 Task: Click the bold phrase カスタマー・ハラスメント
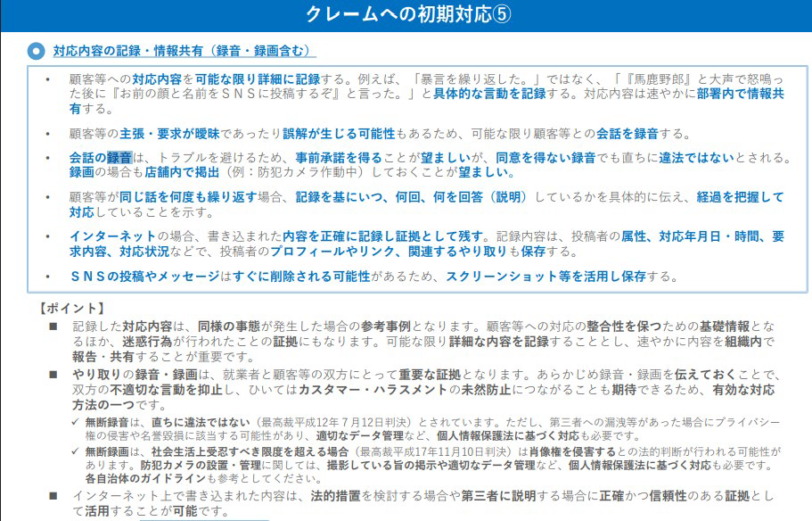(x=373, y=389)
